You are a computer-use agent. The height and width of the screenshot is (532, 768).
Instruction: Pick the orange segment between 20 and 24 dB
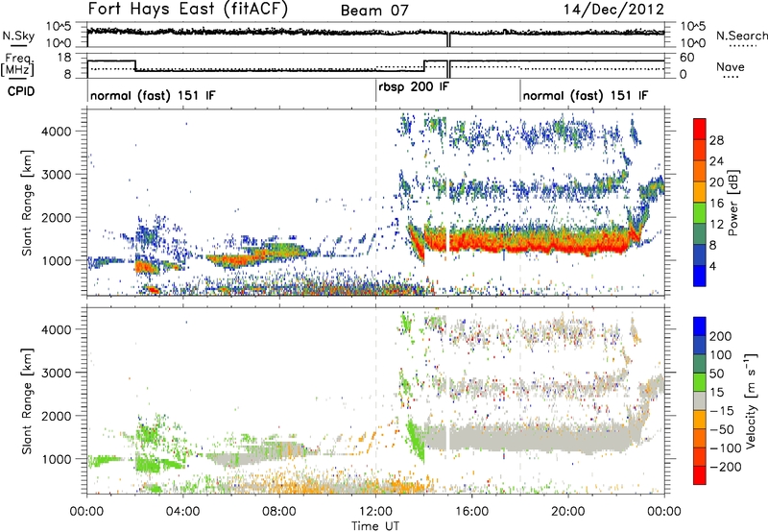(x=700, y=171)
